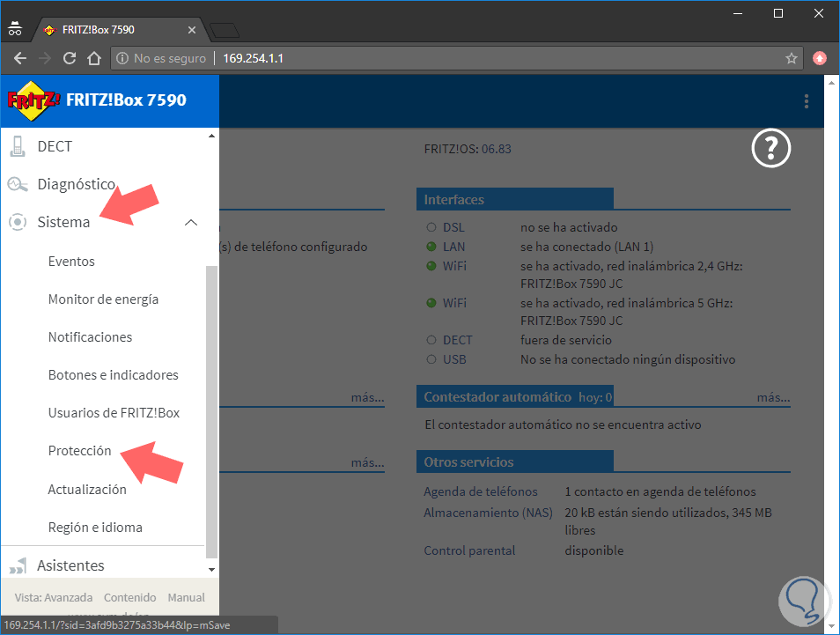Click the browser forward arrow
Screen dimensions: 840x635
point(45,58)
